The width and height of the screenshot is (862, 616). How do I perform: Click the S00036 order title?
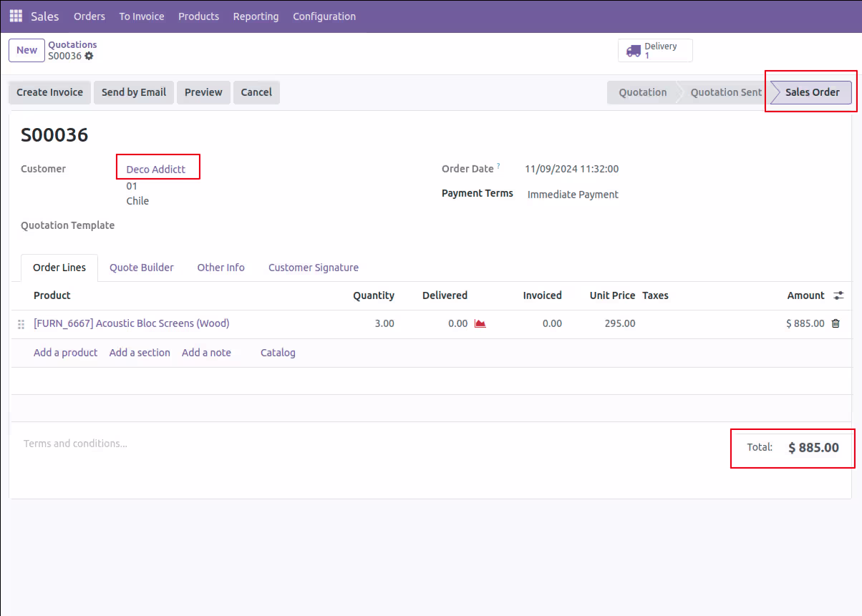(54, 135)
